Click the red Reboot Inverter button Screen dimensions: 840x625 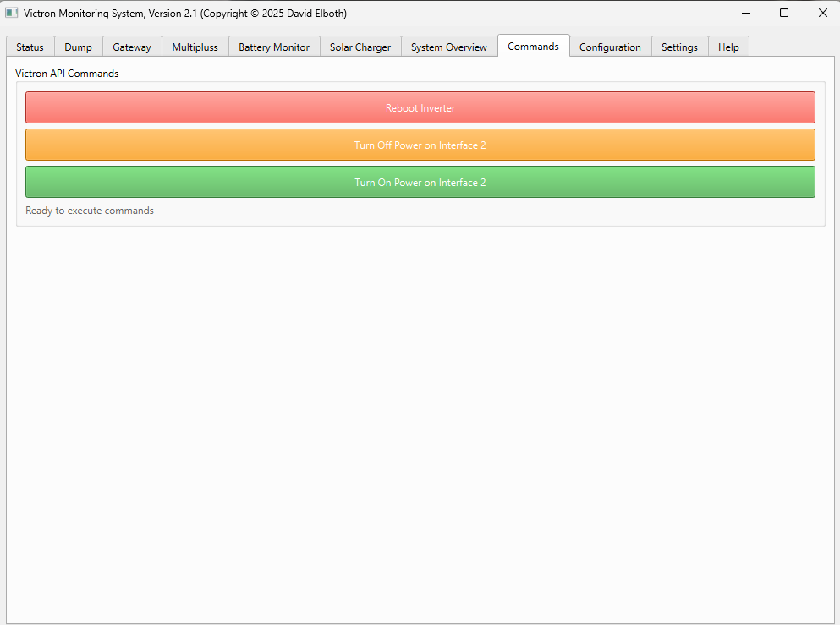[420, 107]
